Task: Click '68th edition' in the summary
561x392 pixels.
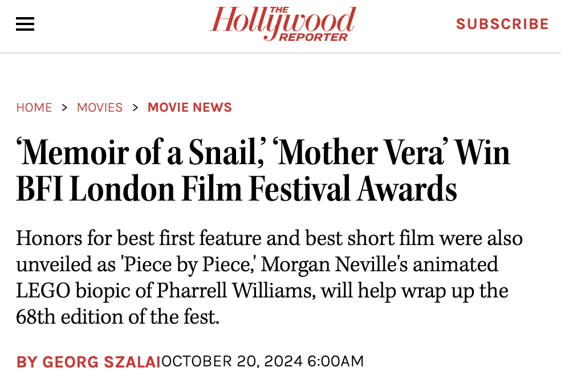Action: coord(73,317)
